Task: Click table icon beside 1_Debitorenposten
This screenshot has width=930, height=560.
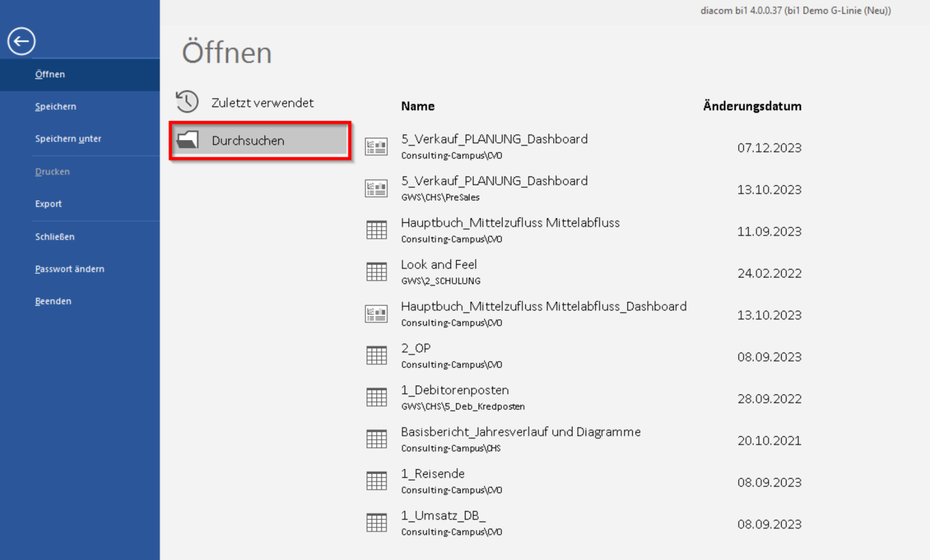Action: tap(376, 397)
